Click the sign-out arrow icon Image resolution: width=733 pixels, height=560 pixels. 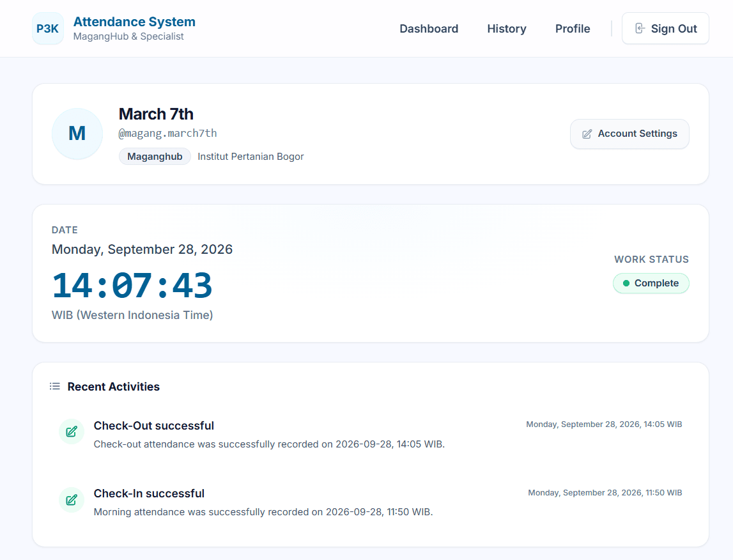coord(640,29)
